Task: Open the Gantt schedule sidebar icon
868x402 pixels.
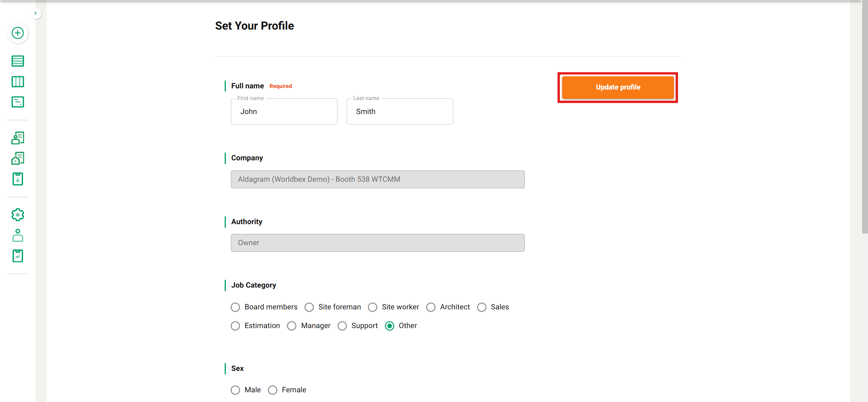Action: 17,102
